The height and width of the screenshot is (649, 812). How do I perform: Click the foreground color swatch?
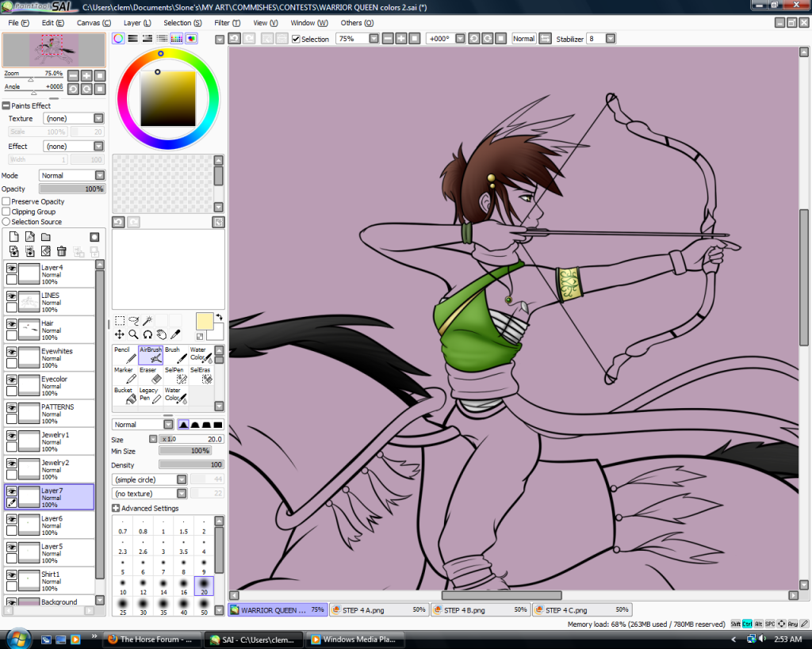[x=205, y=322]
